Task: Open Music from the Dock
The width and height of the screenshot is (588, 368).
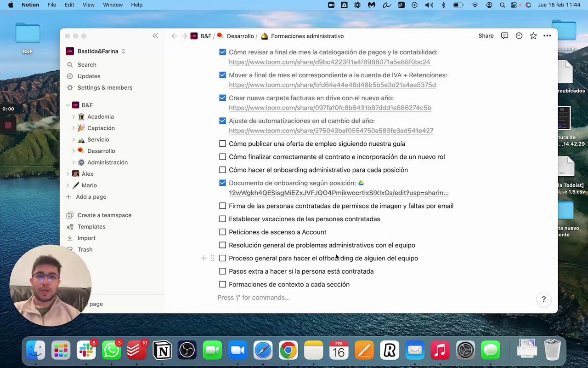Action: pos(440,351)
